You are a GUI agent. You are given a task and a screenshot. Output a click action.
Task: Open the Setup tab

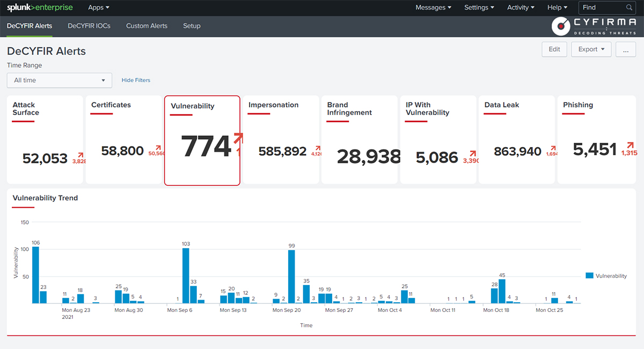point(192,26)
